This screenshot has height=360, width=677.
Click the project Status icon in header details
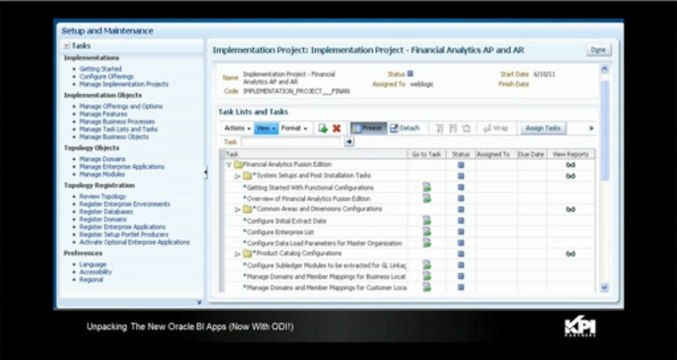coord(410,74)
